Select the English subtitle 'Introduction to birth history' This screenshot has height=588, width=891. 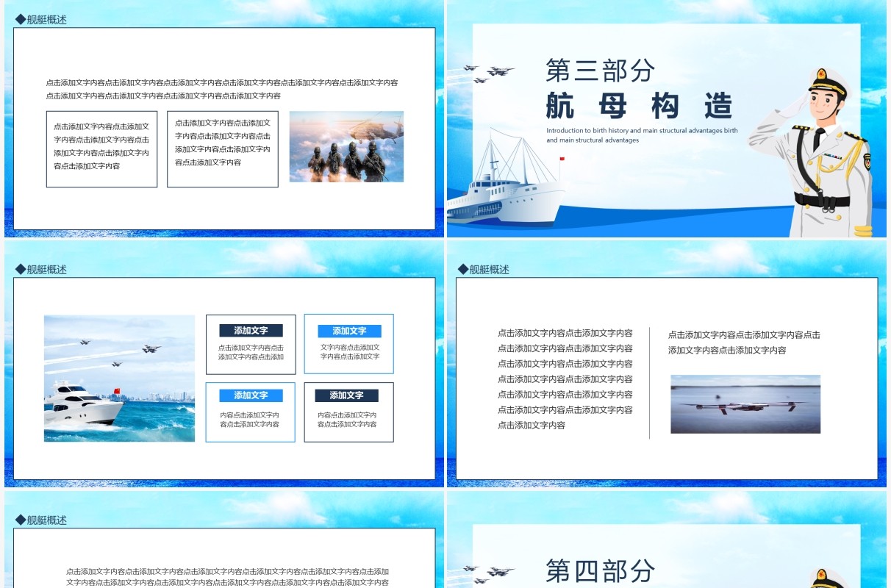tap(642, 135)
